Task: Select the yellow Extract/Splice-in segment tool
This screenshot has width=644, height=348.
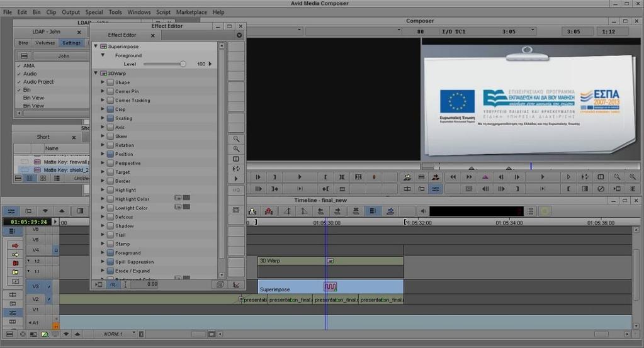Action: click(14, 254)
